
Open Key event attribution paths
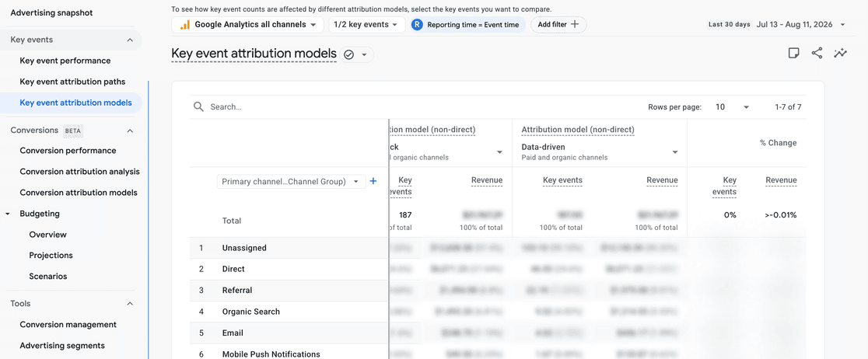[72, 82]
